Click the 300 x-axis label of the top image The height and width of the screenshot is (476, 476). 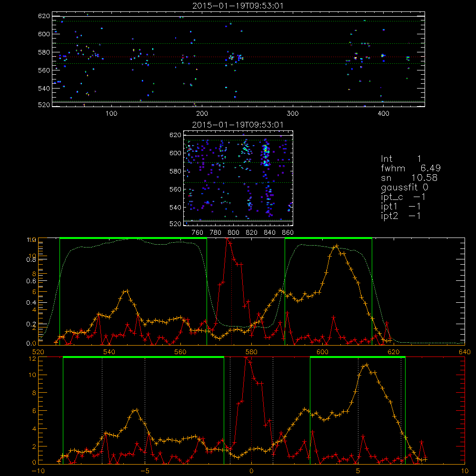pyautogui.click(x=293, y=114)
